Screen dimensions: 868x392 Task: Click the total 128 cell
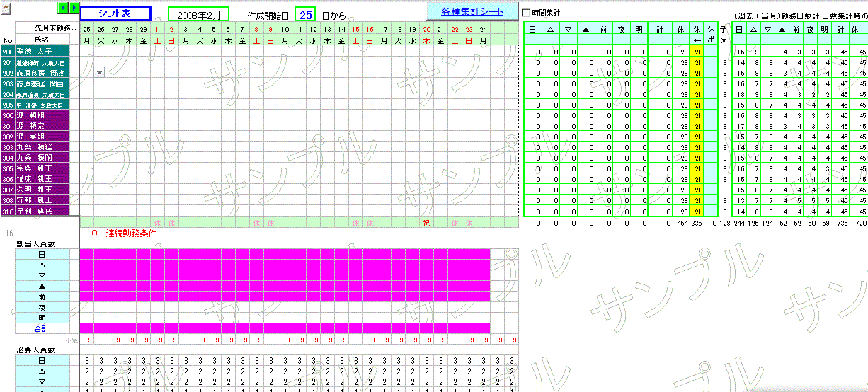(724, 224)
